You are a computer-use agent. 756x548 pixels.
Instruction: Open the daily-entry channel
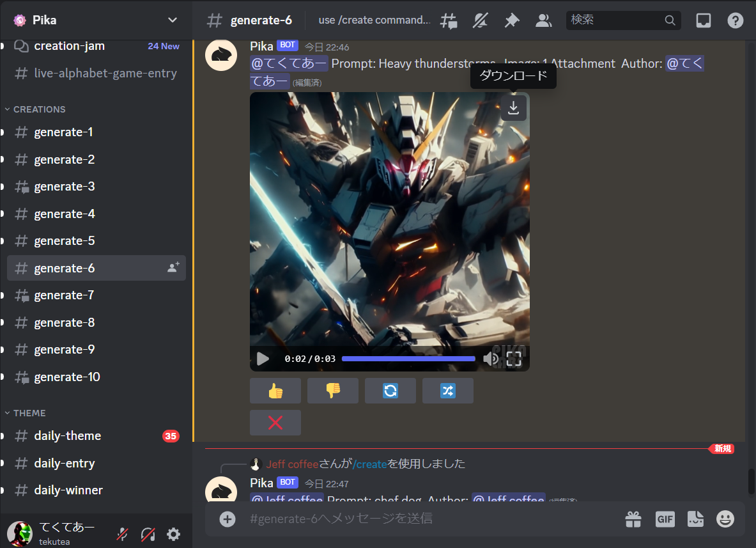pyautogui.click(x=96, y=463)
